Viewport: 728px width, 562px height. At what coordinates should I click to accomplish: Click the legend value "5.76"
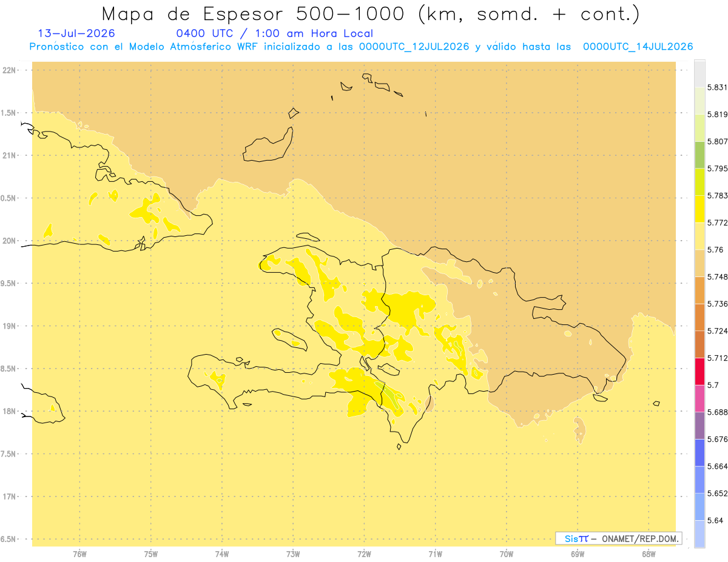pyautogui.click(x=715, y=250)
